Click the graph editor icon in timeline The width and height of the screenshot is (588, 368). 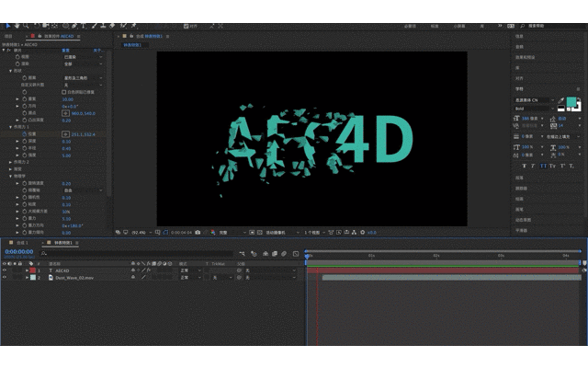pos(296,254)
